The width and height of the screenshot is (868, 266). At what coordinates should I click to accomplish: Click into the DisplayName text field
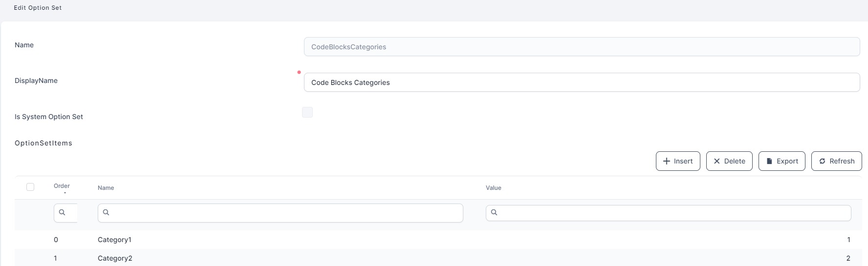click(x=582, y=82)
